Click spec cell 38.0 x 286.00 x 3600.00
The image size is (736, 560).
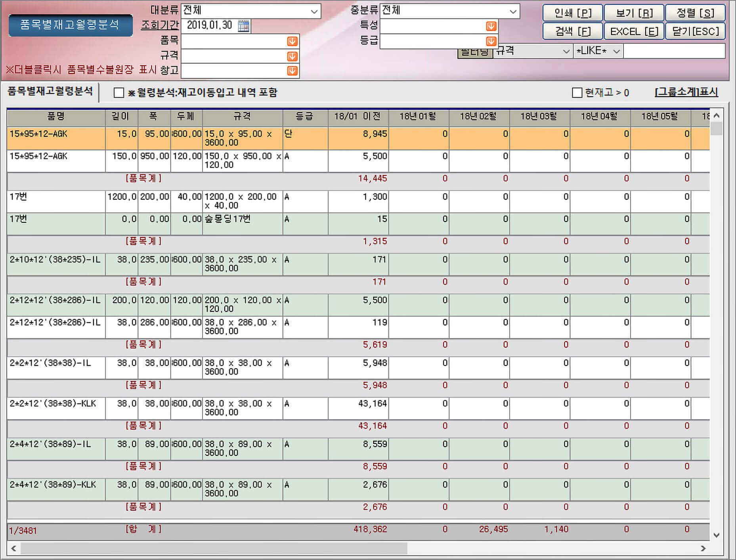(243, 327)
